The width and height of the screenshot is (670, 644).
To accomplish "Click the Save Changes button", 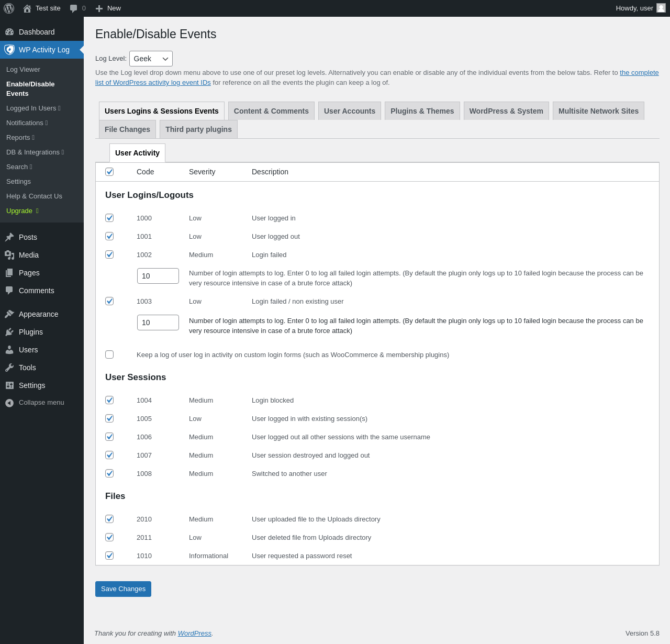I will coord(123,589).
